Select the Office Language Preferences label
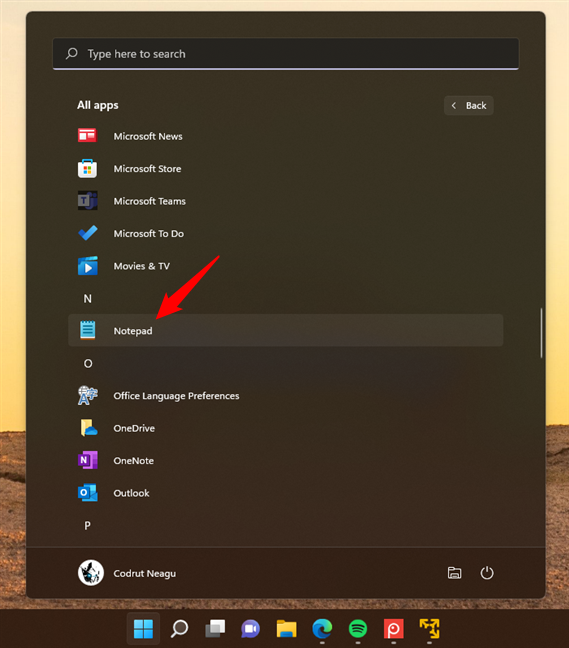 coord(176,396)
